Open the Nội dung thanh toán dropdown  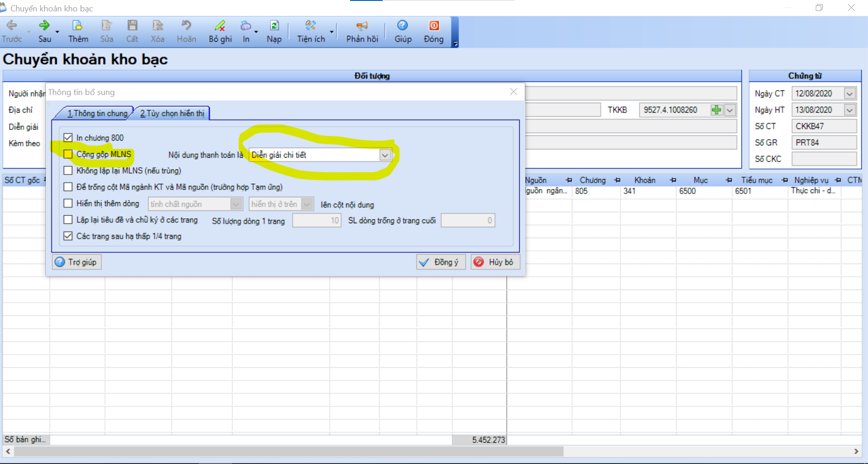click(385, 155)
